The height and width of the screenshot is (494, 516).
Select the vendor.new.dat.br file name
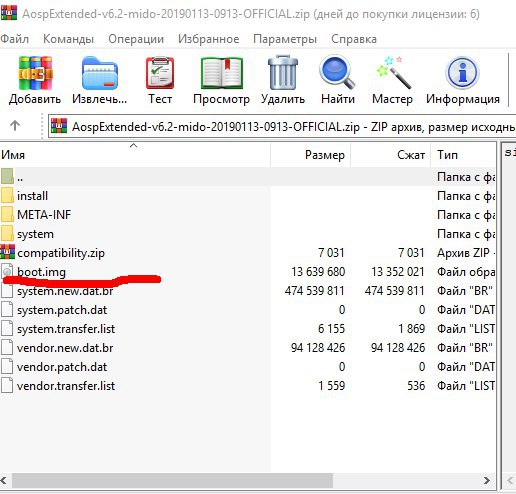[65, 348]
